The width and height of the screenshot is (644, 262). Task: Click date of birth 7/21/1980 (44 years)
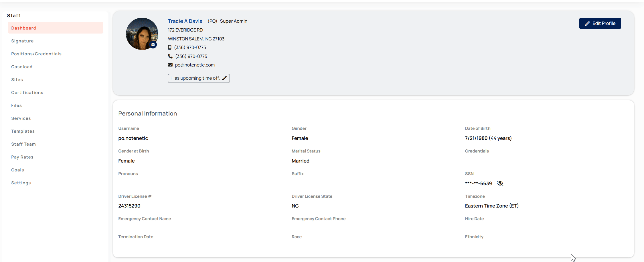click(488, 138)
